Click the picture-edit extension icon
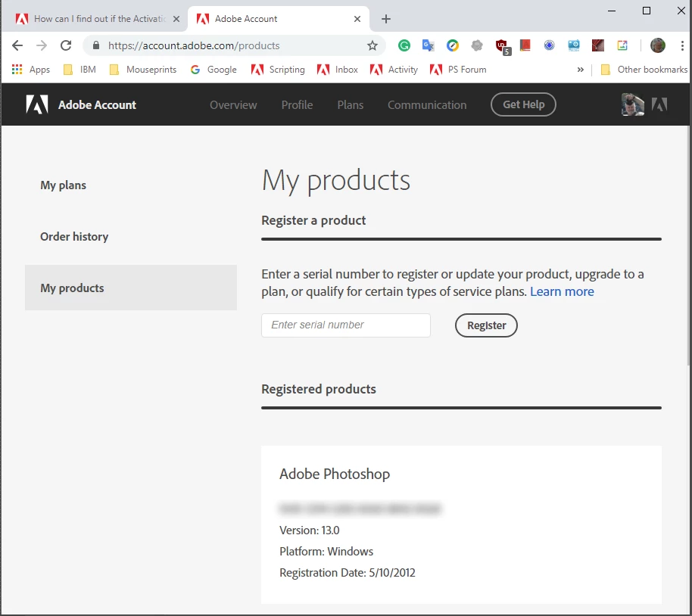This screenshot has height=616, width=692. click(622, 45)
